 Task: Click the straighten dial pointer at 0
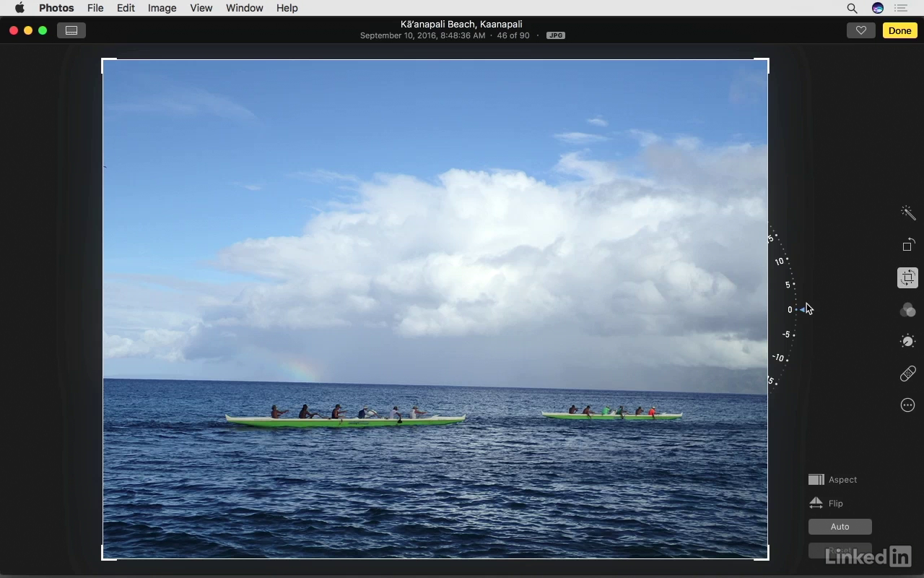pos(802,310)
